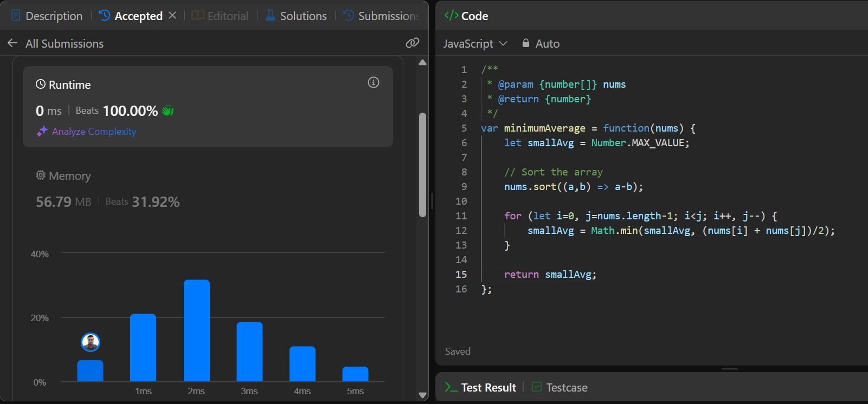Viewport: 868px width, 404px height.
Task: Go to the Submissions tab
Action: tap(382, 16)
